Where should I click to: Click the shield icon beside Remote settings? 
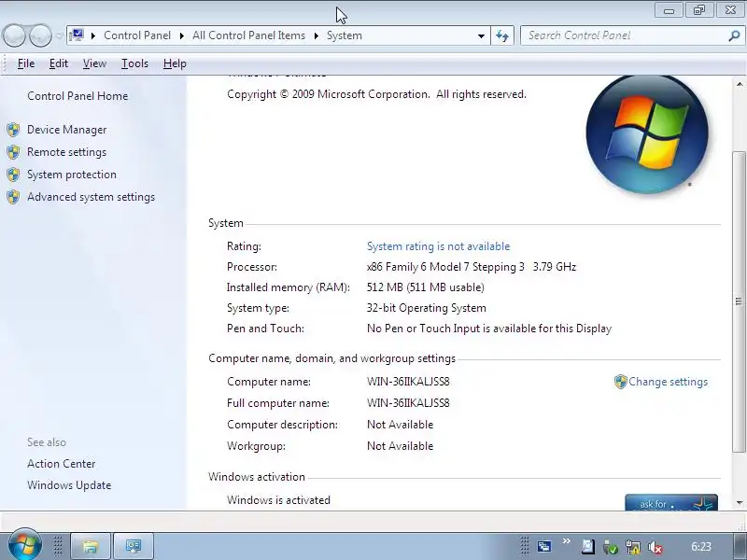tap(13, 152)
